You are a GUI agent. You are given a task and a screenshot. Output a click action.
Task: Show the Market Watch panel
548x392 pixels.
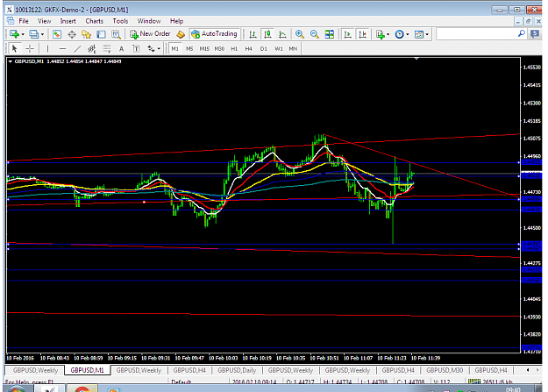(x=57, y=34)
